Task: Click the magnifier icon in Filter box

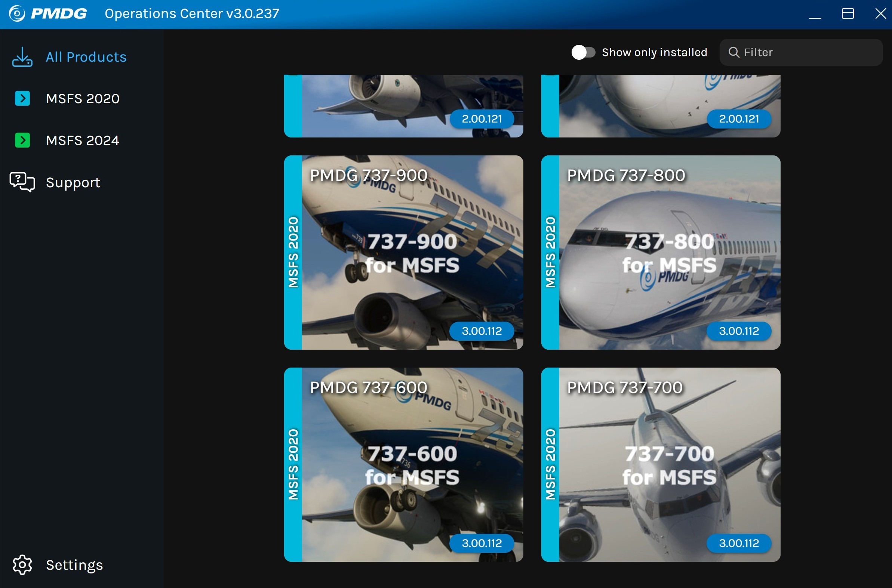Action: (x=733, y=53)
